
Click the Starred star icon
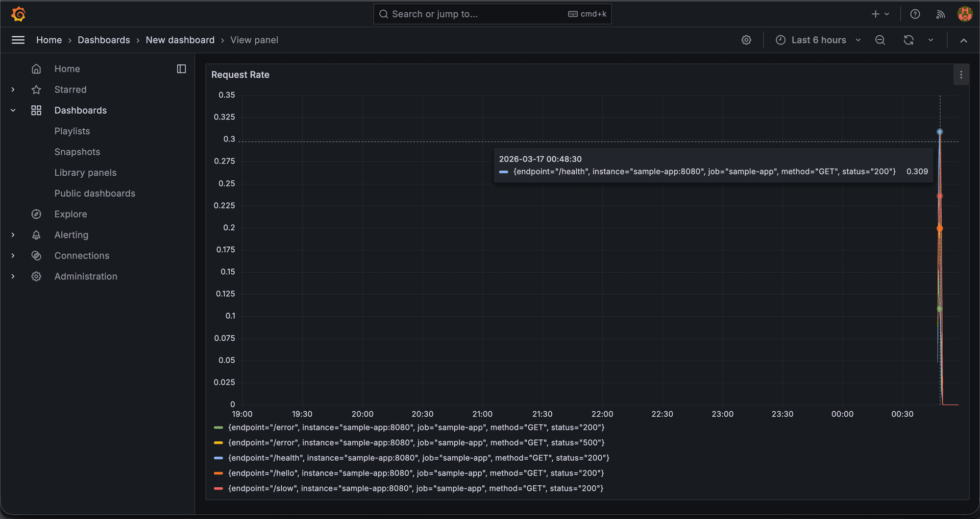(x=36, y=89)
